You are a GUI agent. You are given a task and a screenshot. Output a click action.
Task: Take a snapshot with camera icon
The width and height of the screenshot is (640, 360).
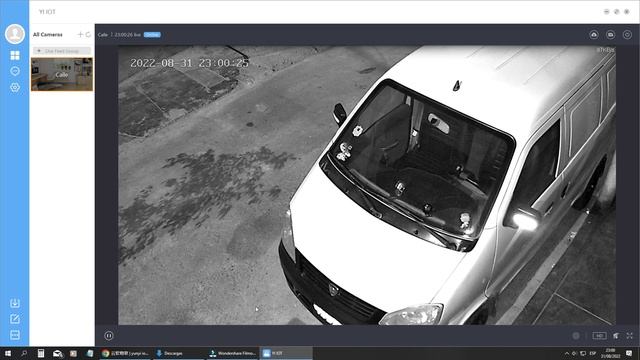click(x=611, y=35)
